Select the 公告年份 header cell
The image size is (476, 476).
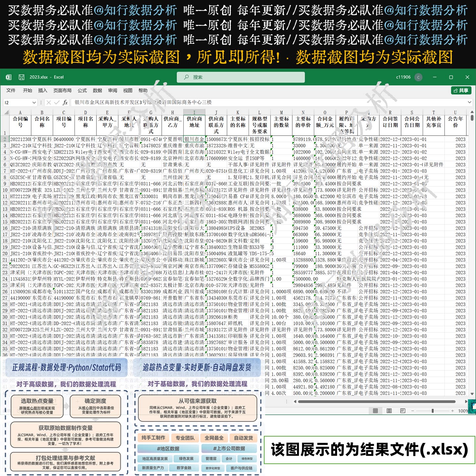(455, 125)
